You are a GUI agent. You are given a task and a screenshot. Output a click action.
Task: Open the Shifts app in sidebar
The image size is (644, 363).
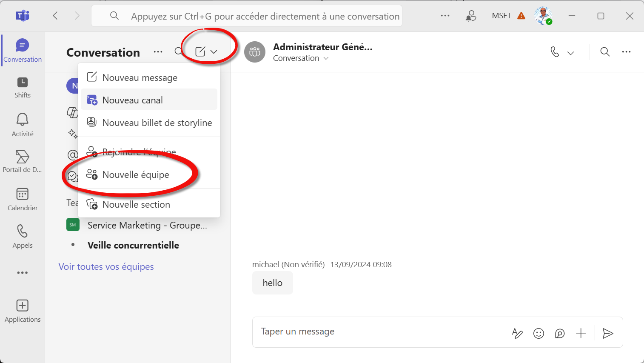point(23,88)
